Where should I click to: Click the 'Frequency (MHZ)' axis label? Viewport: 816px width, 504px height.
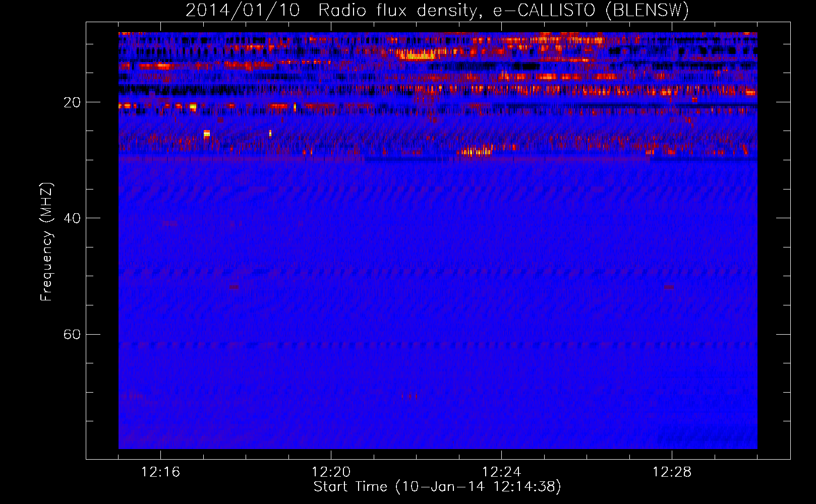point(46,242)
